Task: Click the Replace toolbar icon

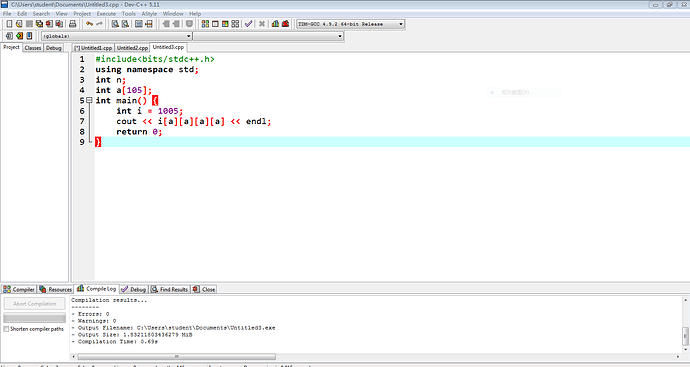Action: coord(125,24)
